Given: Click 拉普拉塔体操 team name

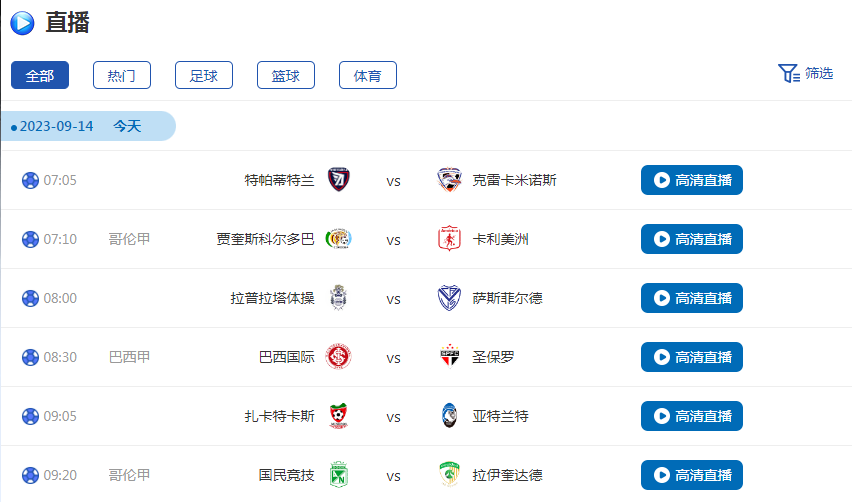Looking at the screenshot, I should (272, 298).
